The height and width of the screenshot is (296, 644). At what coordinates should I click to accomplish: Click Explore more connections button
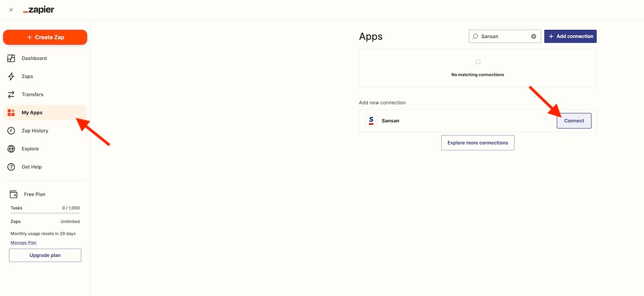(478, 143)
